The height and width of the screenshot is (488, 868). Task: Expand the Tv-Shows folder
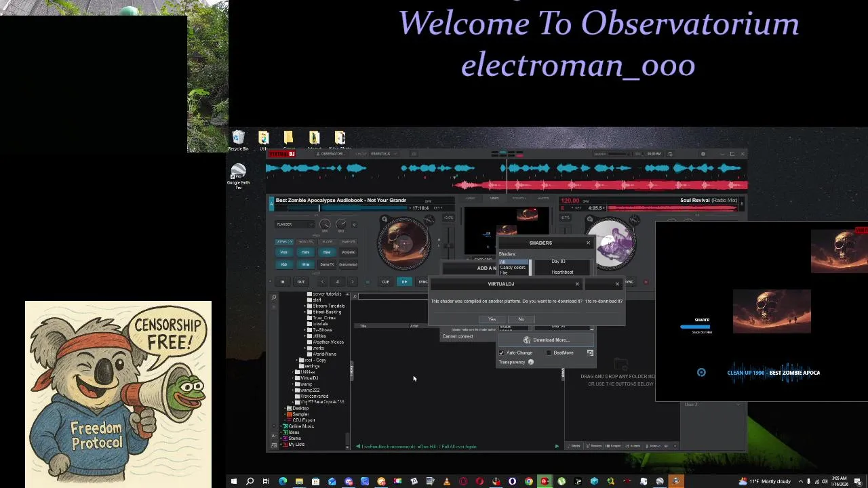[x=306, y=330]
